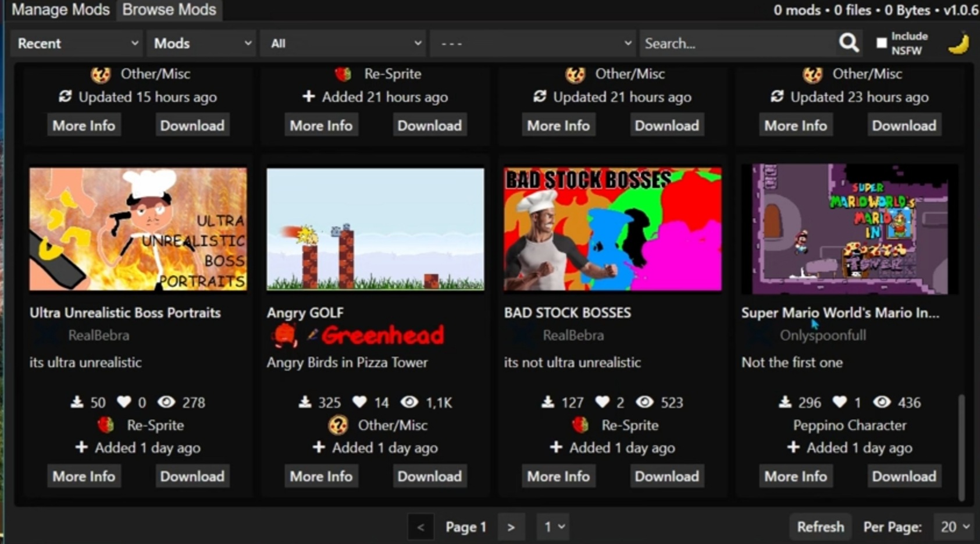Open the BAD STOCK BOSSES thumbnail
This screenshot has width=980, height=544.
pyautogui.click(x=612, y=229)
